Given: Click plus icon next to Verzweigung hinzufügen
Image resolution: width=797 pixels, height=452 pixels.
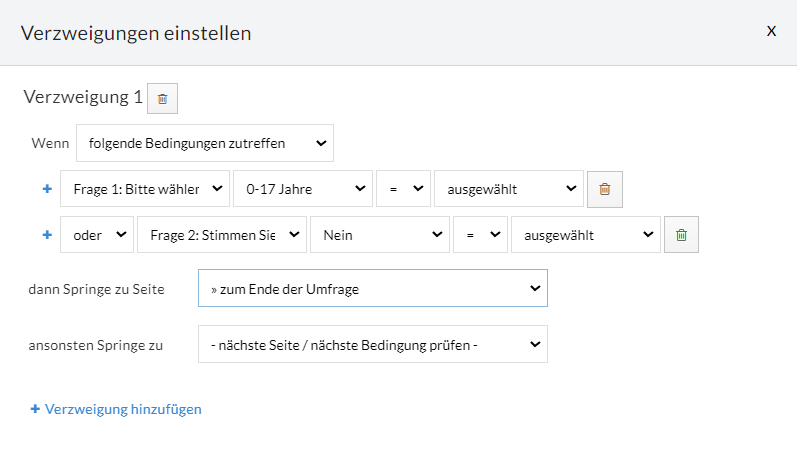Looking at the screenshot, I should coord(35,409).
